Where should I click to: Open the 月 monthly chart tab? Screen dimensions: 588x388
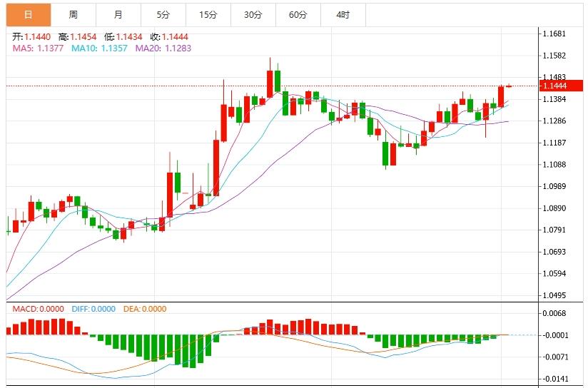(x=118, y=14)
